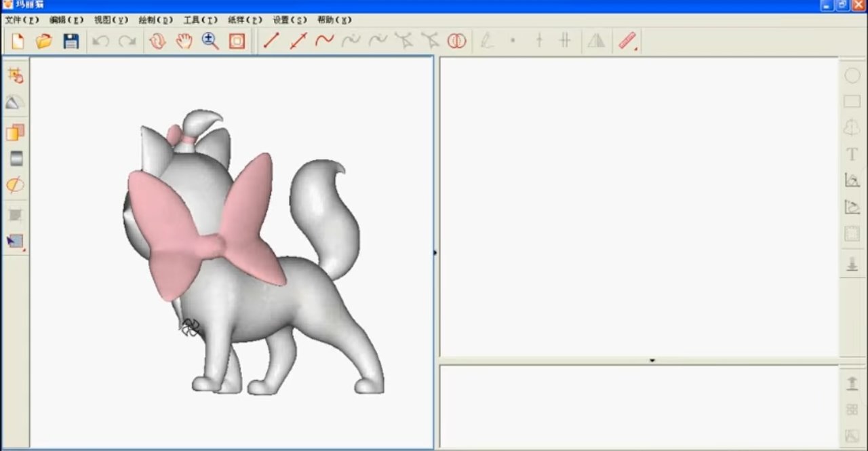Image resolution: width=868 pixels, height=451 pixels.
Task: Click the grid with hand selection icon
Action: (16, 75)
